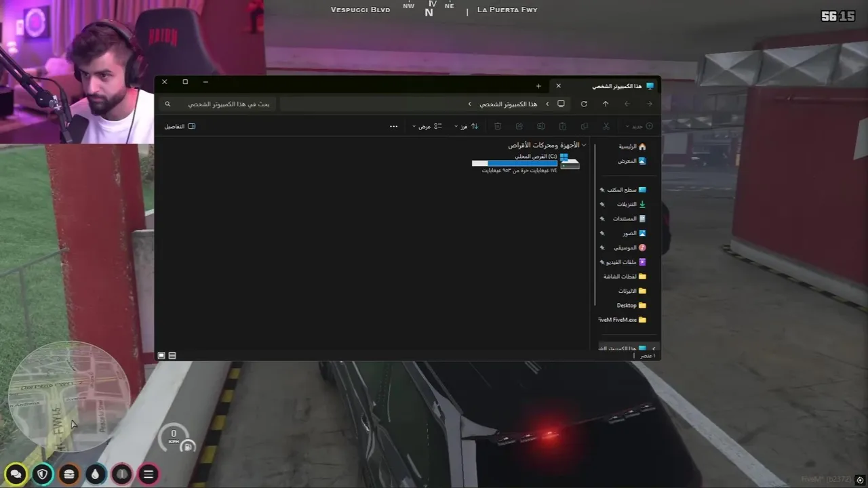
Task: Open the three-dots more options menu
Action: click(x=394, y=126)
